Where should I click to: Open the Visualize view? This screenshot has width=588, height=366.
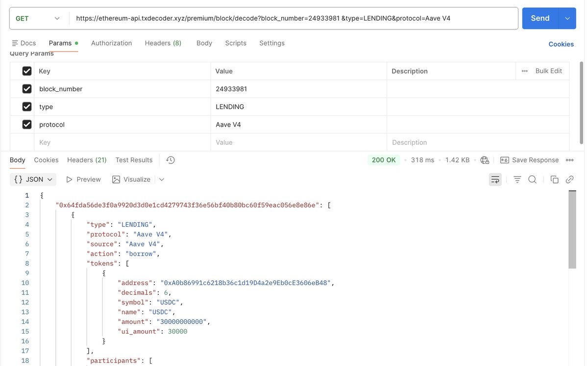tap(131, 180)
